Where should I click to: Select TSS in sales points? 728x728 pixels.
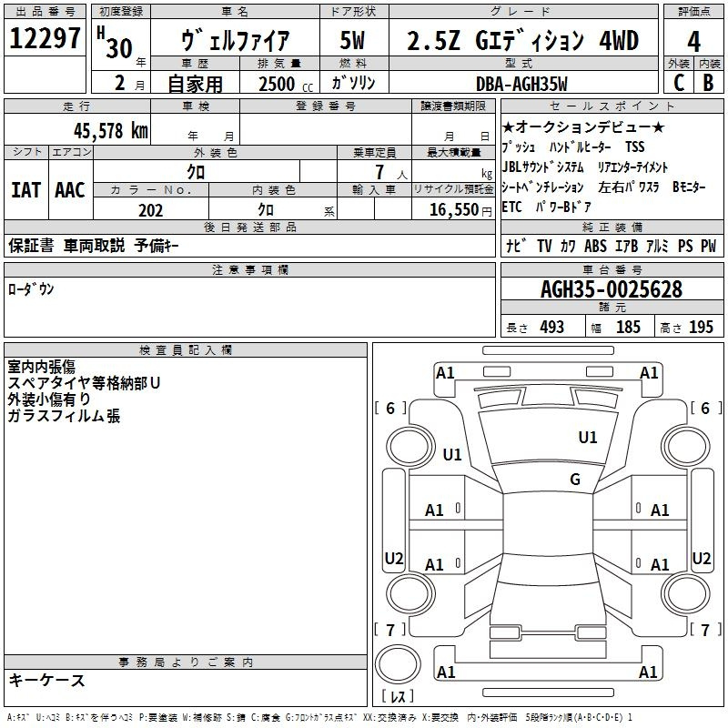[x=634, y=147]
